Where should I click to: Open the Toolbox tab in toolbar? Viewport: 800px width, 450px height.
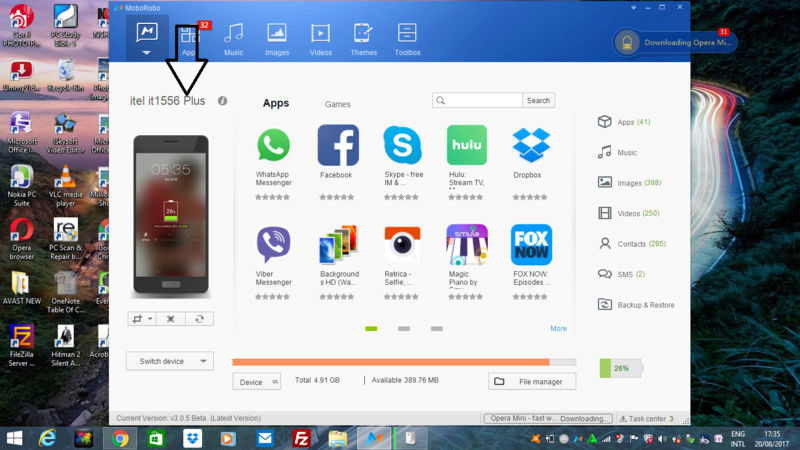point(407,39)
